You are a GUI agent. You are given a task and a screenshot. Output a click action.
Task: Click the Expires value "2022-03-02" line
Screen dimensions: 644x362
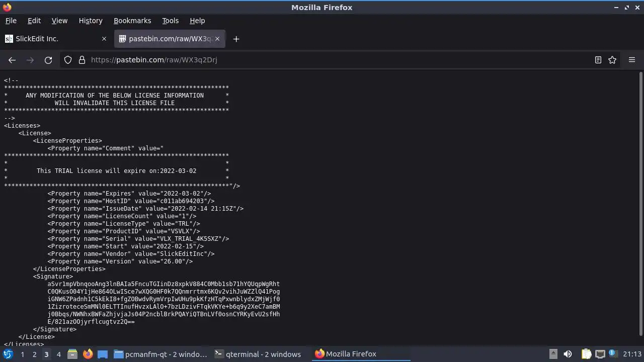[x=129, y=194]
